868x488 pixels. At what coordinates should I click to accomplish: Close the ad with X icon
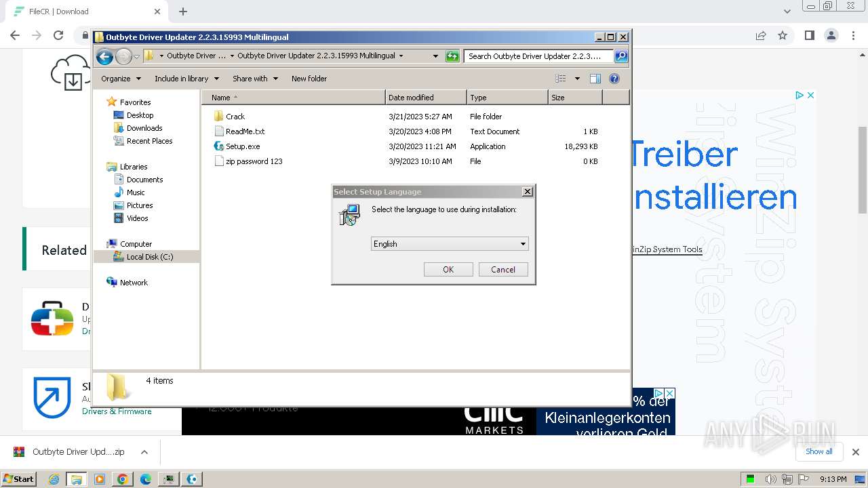(810, 96)
